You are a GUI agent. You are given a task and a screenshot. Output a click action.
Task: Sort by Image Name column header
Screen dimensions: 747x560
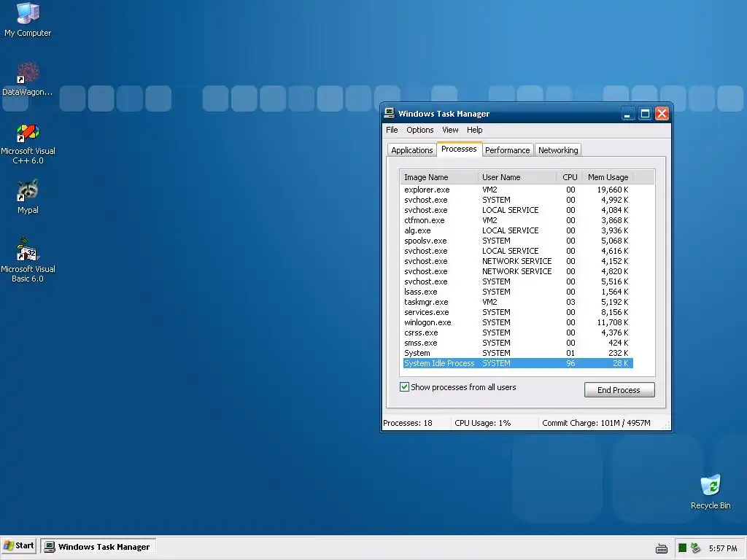click(439, 177)
